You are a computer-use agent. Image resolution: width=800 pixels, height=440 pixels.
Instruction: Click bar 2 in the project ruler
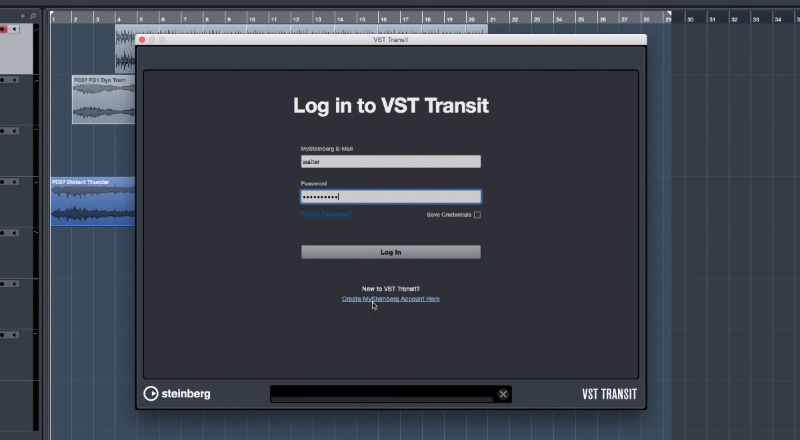(75, 19)
